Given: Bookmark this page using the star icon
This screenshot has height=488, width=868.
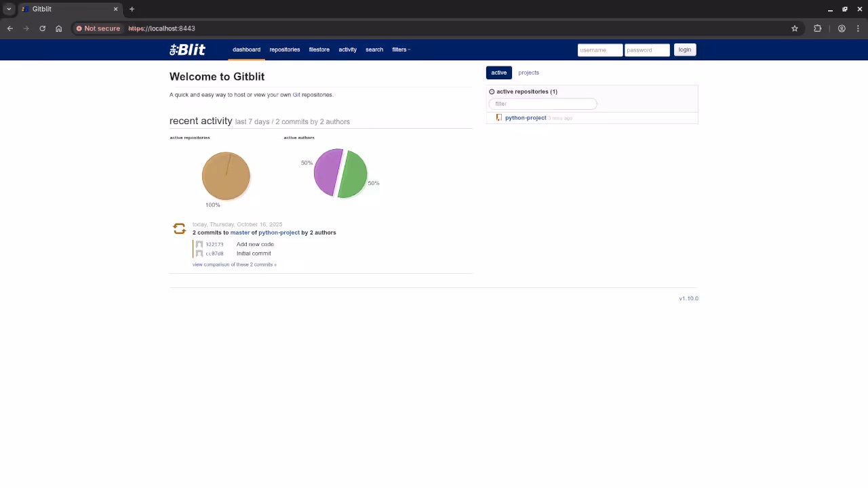Looking at the screenshot, I should pos(795,28).
